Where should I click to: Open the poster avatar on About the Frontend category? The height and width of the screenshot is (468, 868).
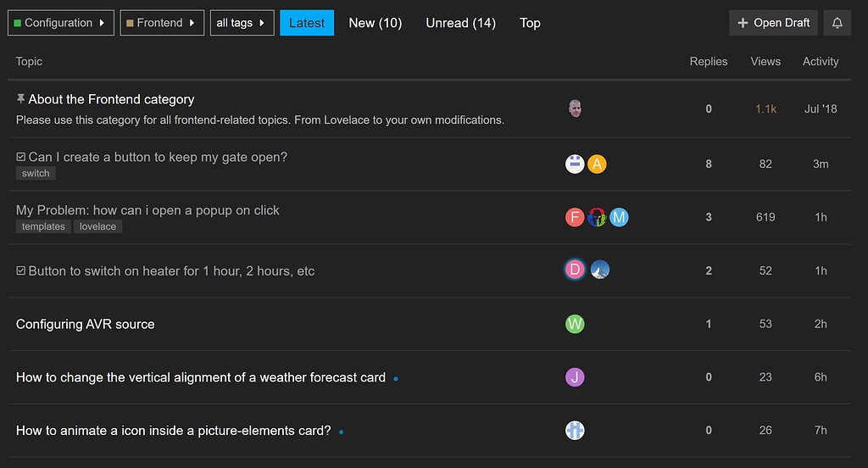(x=575, y=109)
